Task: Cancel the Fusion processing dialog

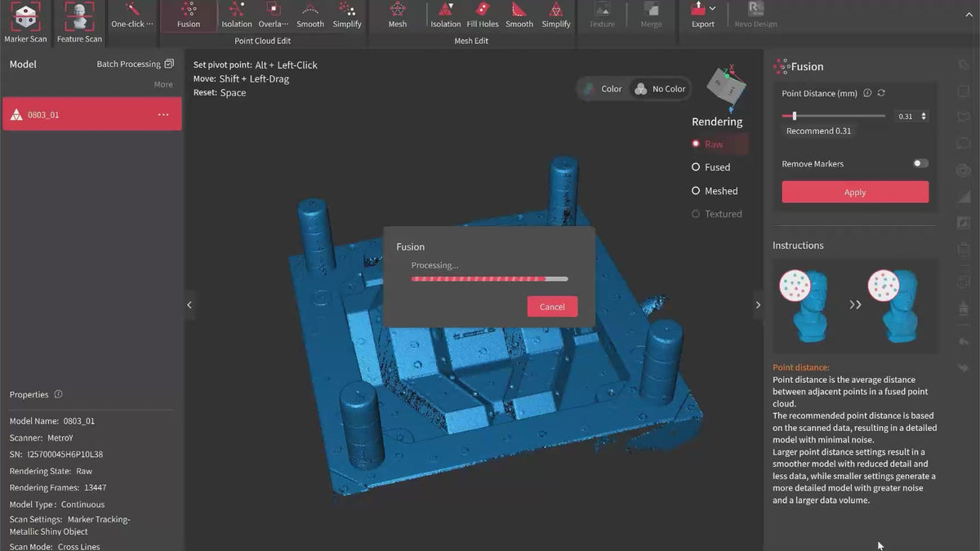Action: (x=552, y=307)
